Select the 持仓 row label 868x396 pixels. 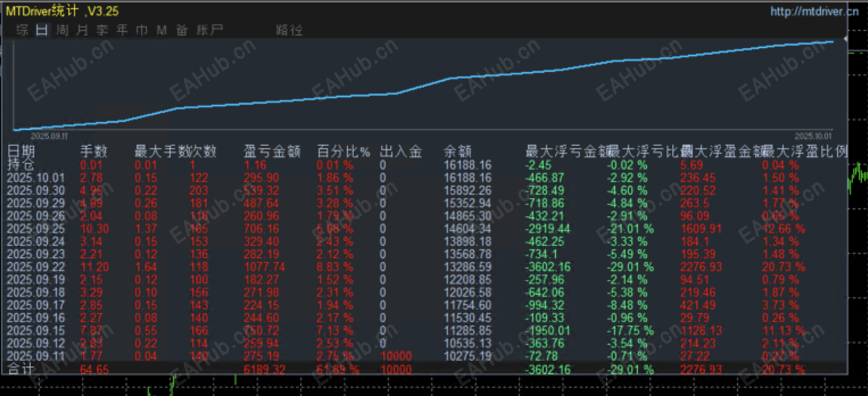(20, 165)
